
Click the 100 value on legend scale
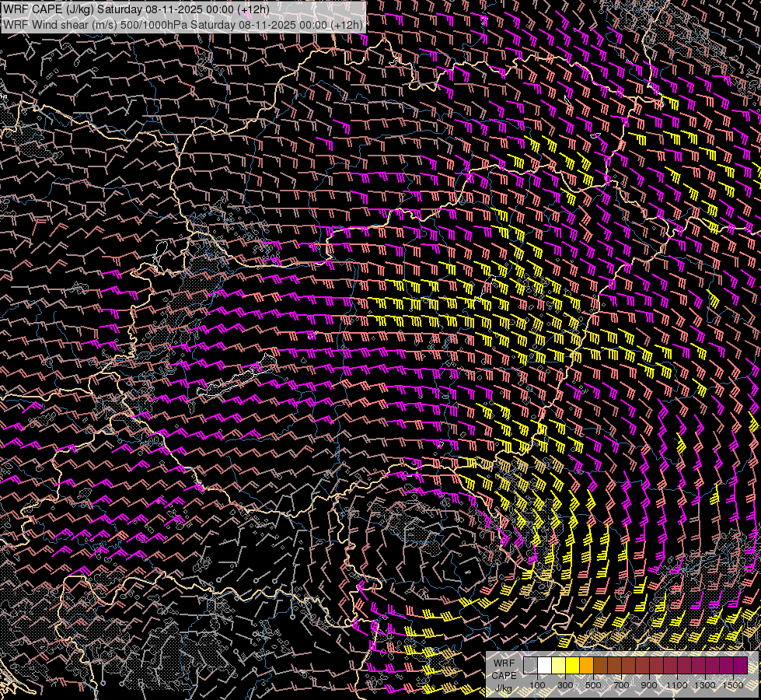537,684
